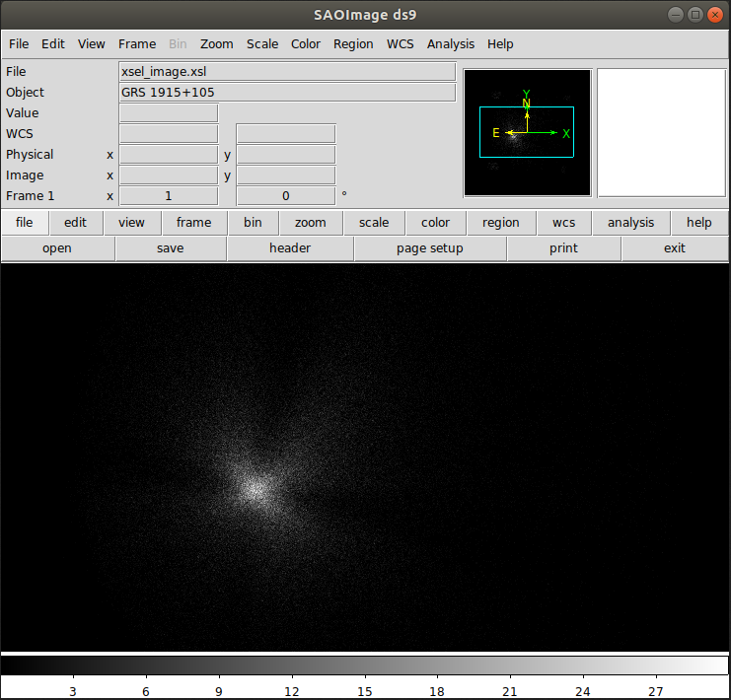Click the open button

57,248
